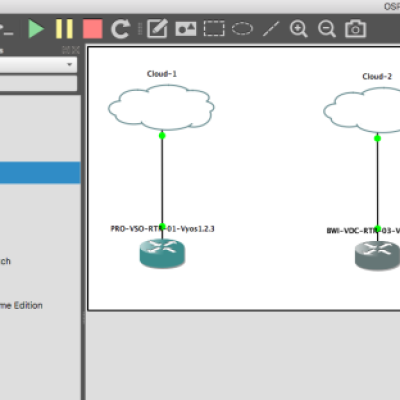Click the device filter input field

(x=38, y=83)
